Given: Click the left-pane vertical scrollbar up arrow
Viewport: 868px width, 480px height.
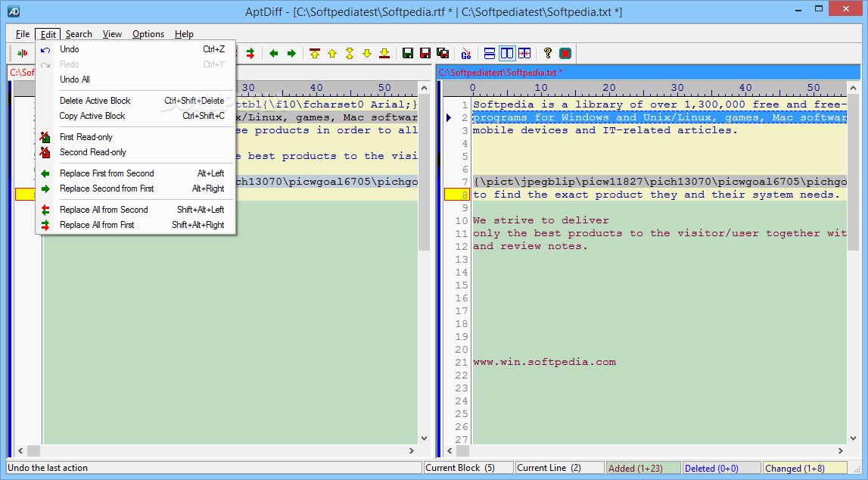Looking at the screenshot, I should pyautogui.click(x=424, y=88).
